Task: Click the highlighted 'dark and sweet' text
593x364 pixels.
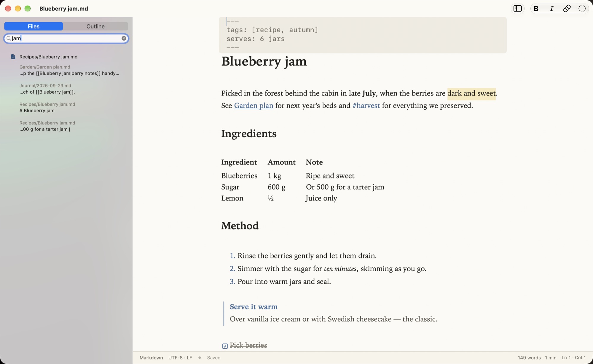Action: (x=471, y=94)
